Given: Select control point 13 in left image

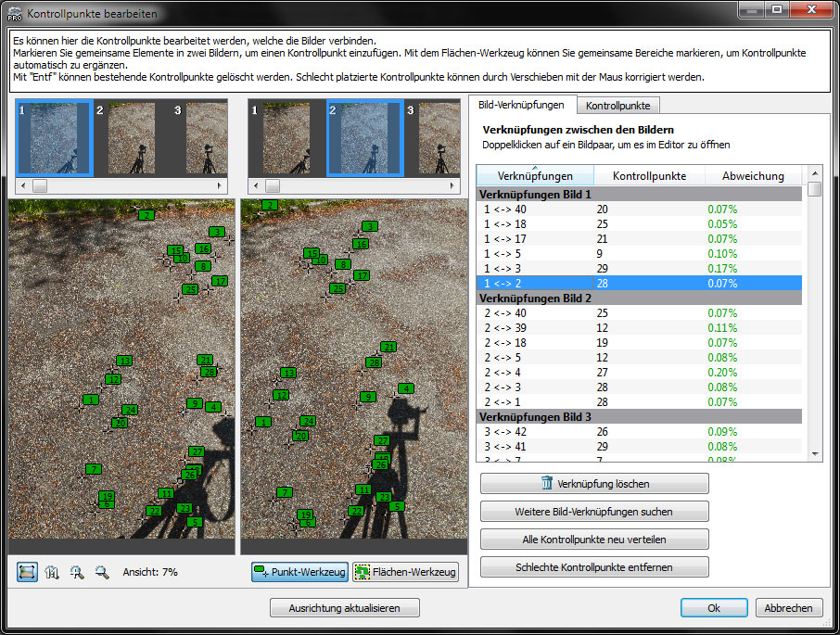Looking at the screenshot, I should (124, 361).
